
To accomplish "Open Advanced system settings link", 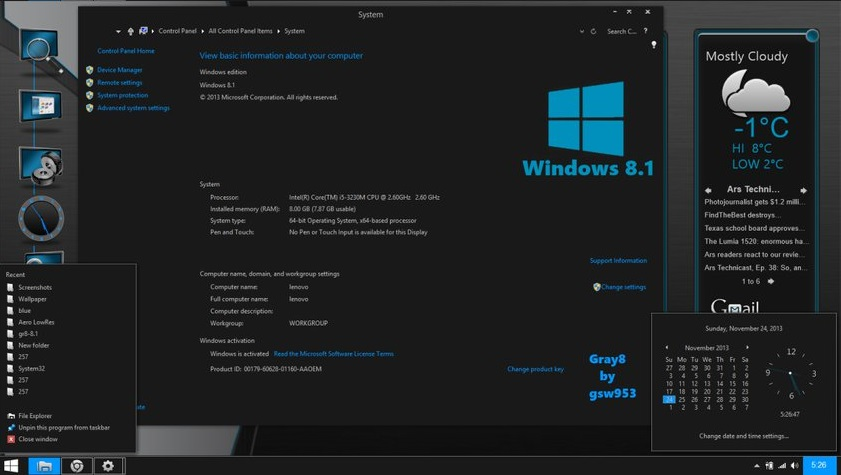I will (x=133, y=108).
